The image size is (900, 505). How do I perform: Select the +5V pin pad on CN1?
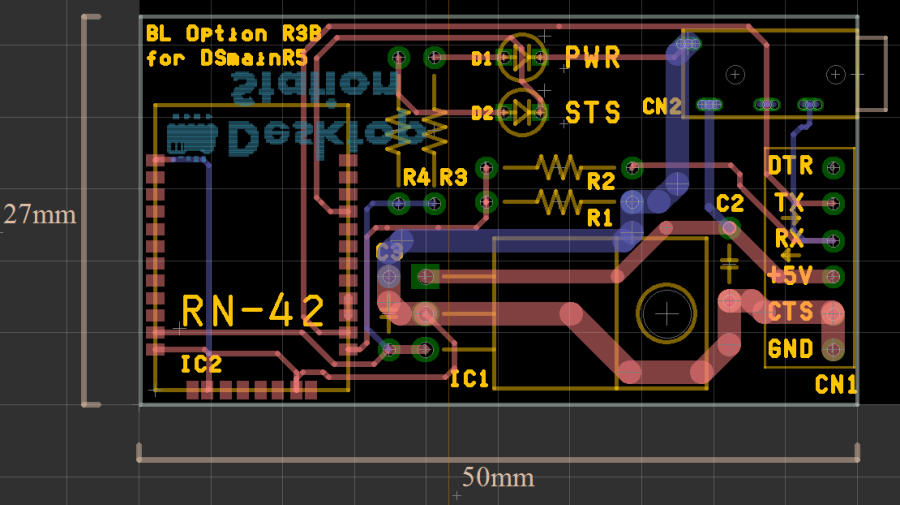pos(832,276)
